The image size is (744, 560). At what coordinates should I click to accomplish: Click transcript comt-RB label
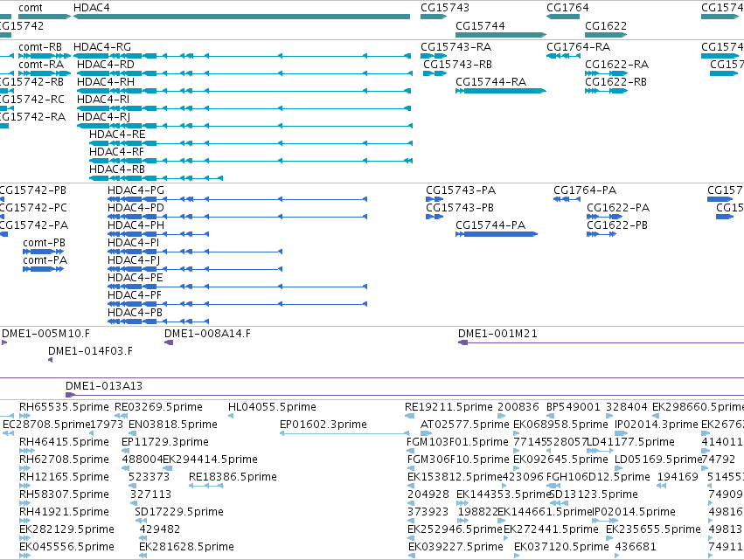(40, 47)
